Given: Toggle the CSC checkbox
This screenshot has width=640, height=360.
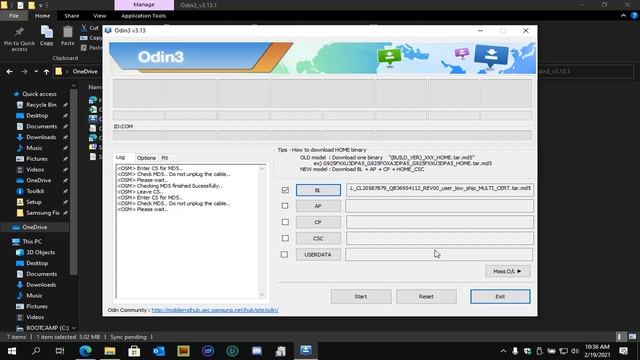Looking at the screenshot, I should [285, 238].
